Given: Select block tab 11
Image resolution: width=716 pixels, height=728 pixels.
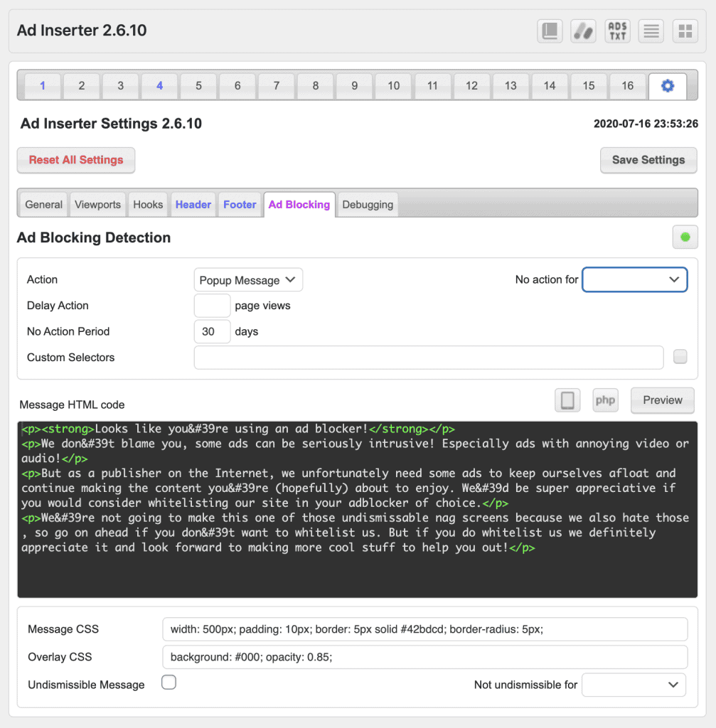Looking at the screenshot, I should tap(433, 86).
